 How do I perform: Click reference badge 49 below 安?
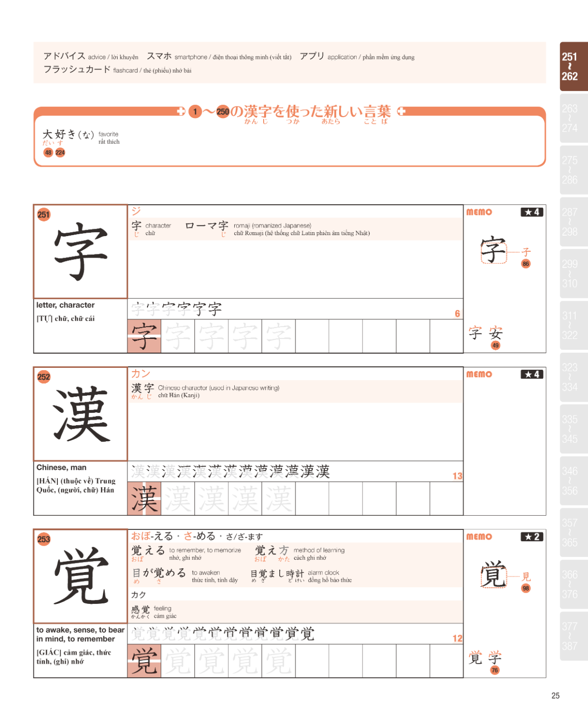pos(495,345)
